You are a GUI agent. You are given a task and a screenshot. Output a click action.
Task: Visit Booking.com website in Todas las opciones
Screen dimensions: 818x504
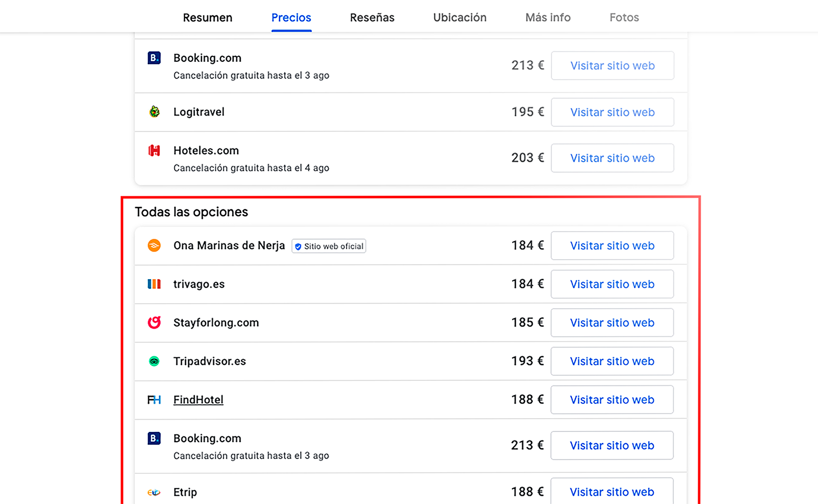pos(612,445)
